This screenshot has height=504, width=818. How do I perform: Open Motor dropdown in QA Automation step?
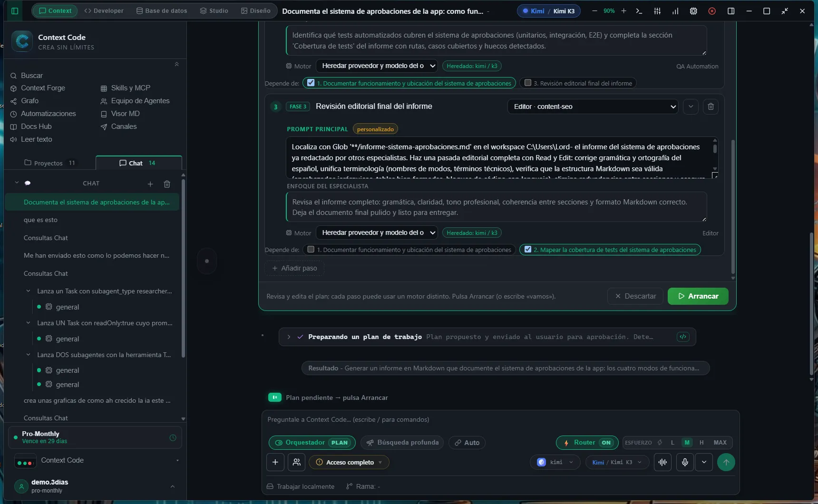click(377, 66)
